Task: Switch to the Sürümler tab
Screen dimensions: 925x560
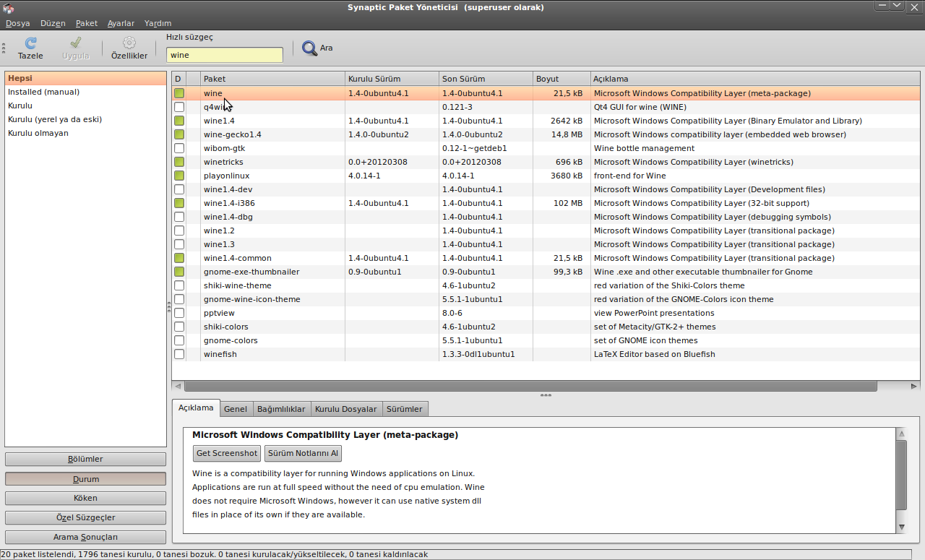Action: [405, 409]
